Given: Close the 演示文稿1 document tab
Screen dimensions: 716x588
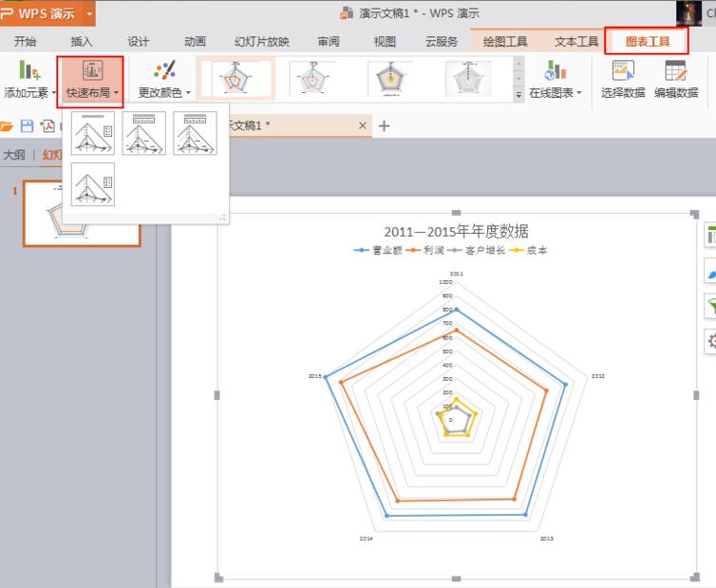Looking at the screenshot, I should click(x=363, y=125).
